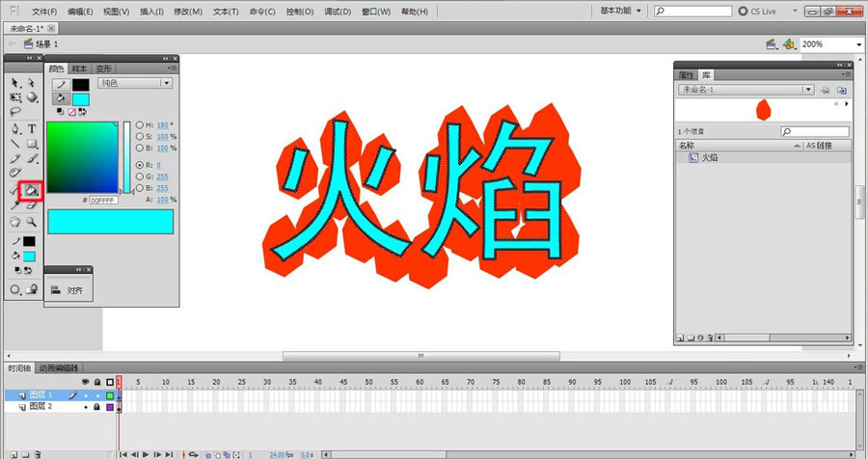Select the G green radio button
Viewport: 868px width, 459px height.
tap(140, 176)
